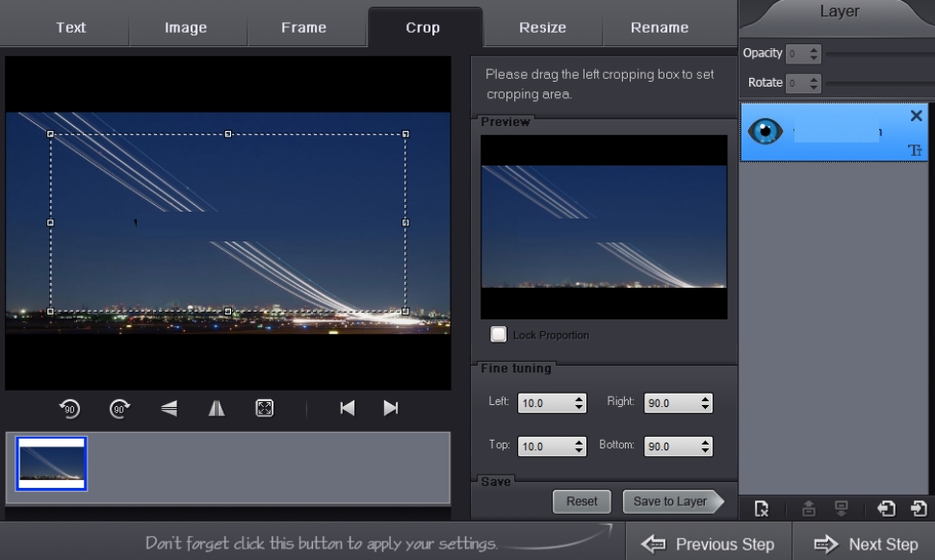Decrease the Bottom crop value
The image size is (935, 560).
[706, 451]
